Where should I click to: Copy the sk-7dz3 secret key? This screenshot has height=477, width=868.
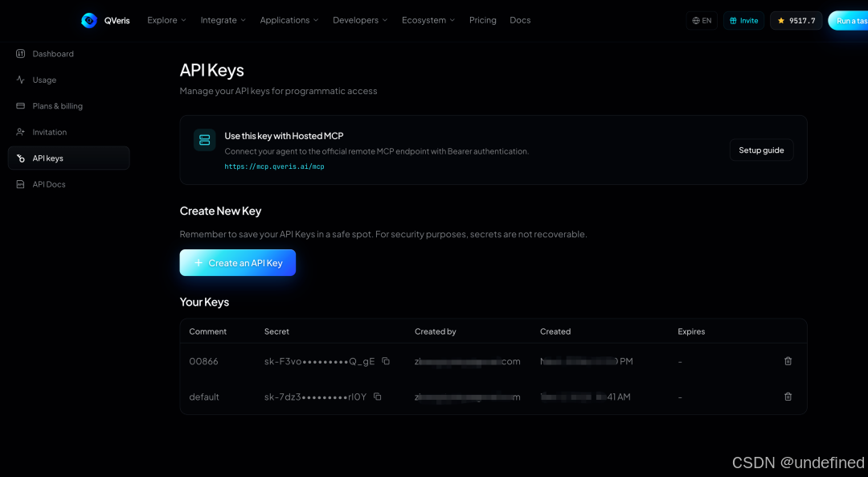378,397
